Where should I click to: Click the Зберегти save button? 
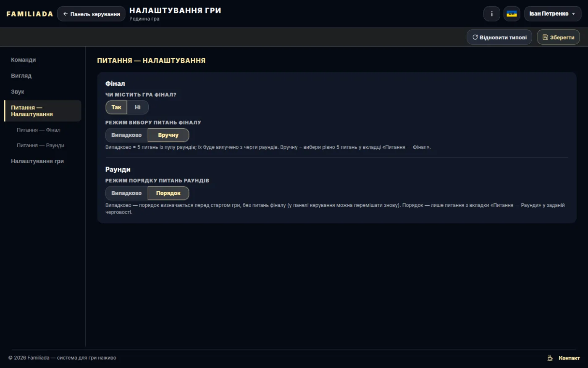coord(558,37)
